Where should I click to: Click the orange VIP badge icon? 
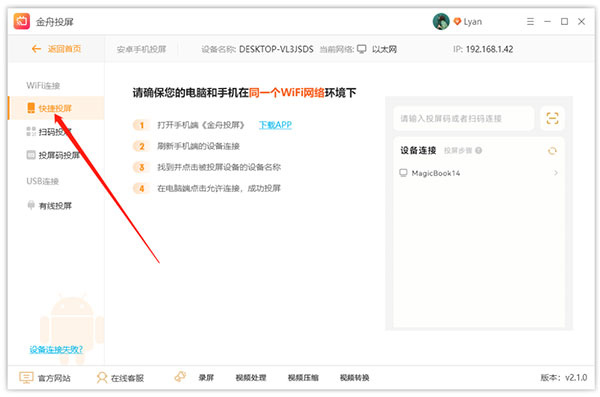tap(457, 21)
